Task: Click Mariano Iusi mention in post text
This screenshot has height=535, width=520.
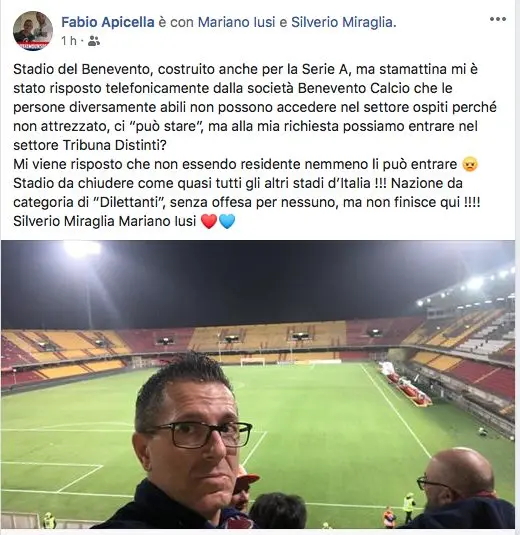Action: click(157, 221)
